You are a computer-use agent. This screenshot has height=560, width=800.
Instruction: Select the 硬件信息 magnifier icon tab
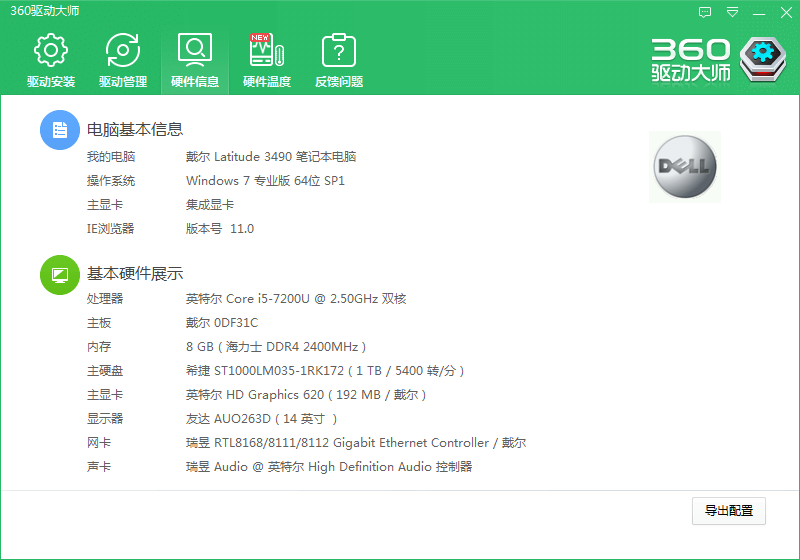coord(195,60)
